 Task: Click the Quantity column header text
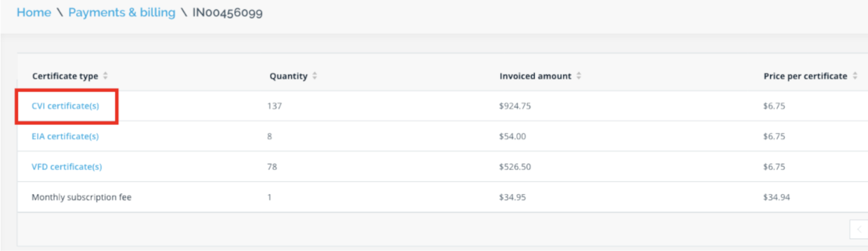coord(288,76)
